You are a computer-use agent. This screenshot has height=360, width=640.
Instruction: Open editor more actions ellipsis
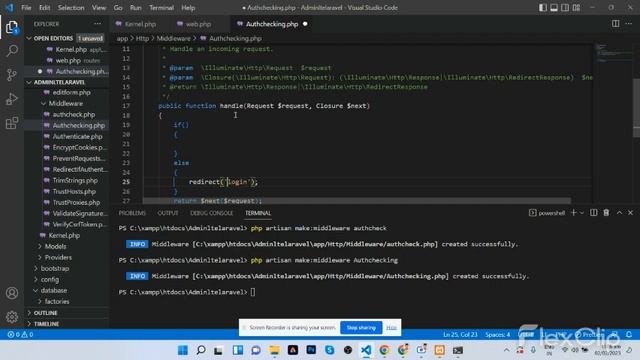[x=629, y=24]
